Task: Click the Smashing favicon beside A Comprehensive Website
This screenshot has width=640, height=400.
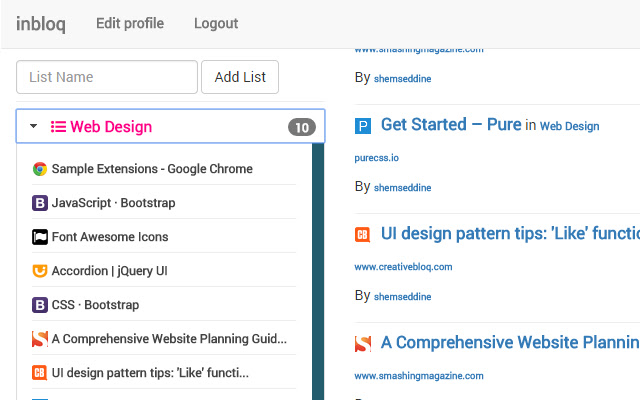Action: (363, 344)
